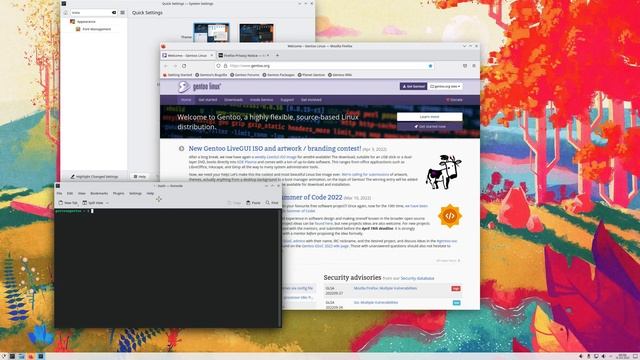The image size is (640, 360).
Task: Click the clock in the system tray
Action: (622, 356)
